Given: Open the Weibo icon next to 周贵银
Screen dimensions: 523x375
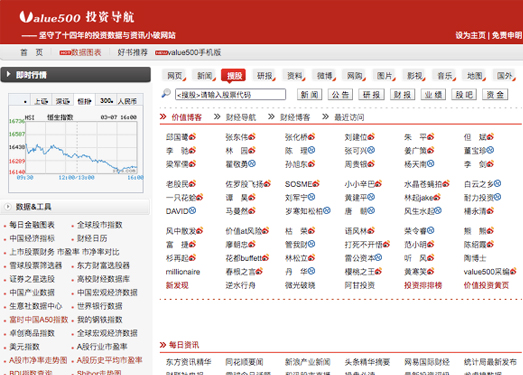Looking at the screenshot, I should pos(371,164).
